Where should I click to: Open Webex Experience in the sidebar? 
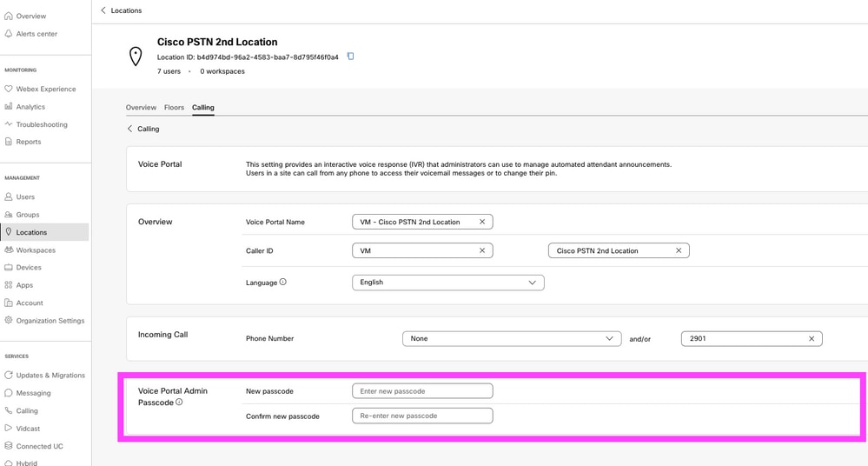coord(46,89)
